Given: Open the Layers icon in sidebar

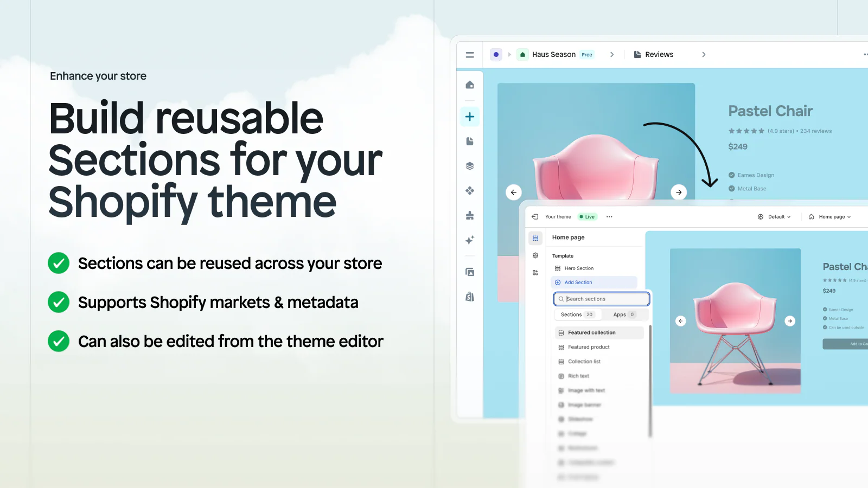Looking at the screenshot, I should pyautogui.click(x=470, y=166).
